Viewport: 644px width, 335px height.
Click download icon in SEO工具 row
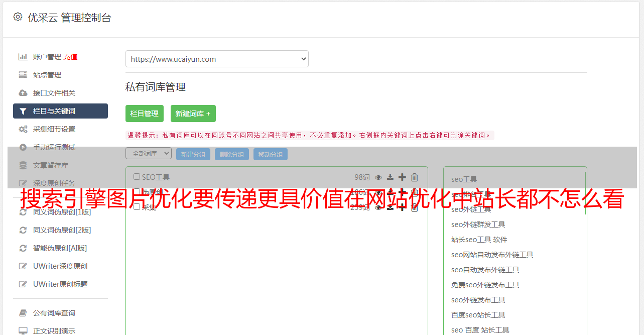[x=390, y=177]
